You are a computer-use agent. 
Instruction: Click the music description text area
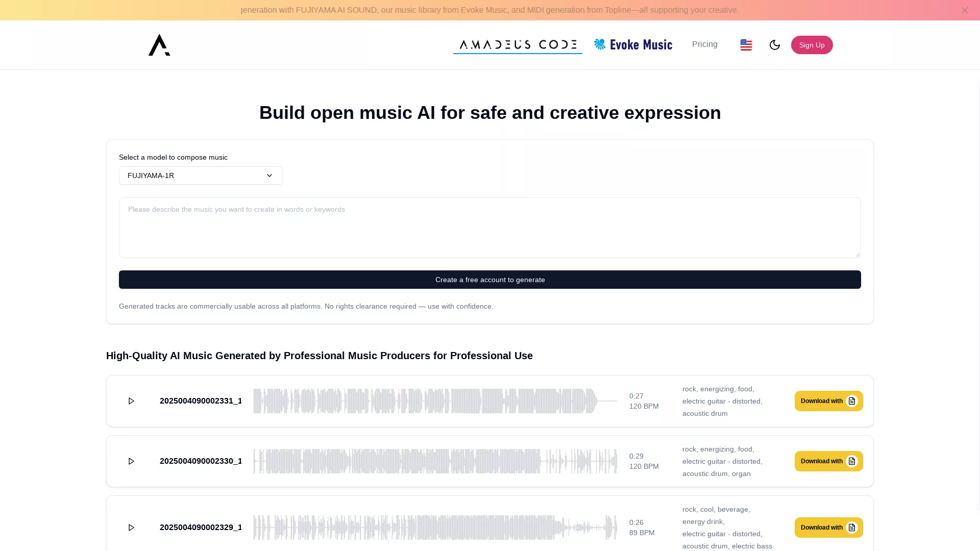click(489, 228)
